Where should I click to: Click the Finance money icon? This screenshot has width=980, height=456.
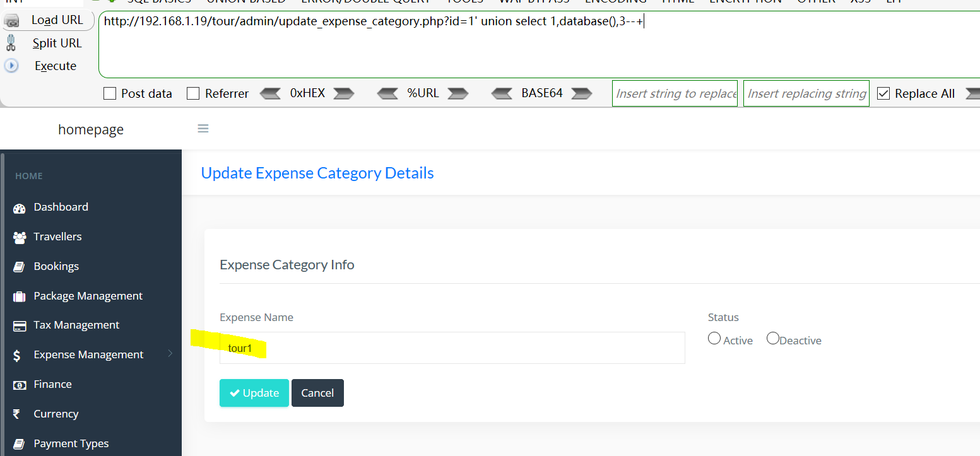[20, 385]
